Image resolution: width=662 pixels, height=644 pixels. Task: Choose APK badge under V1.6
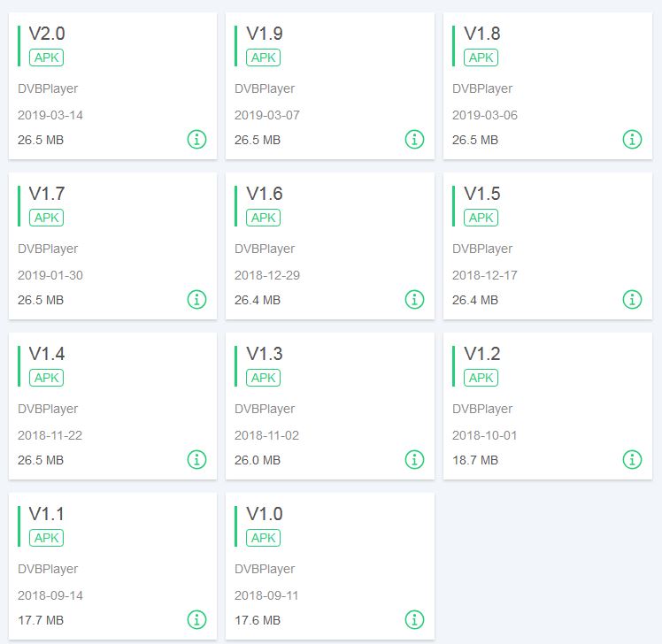tap(264, 218)
